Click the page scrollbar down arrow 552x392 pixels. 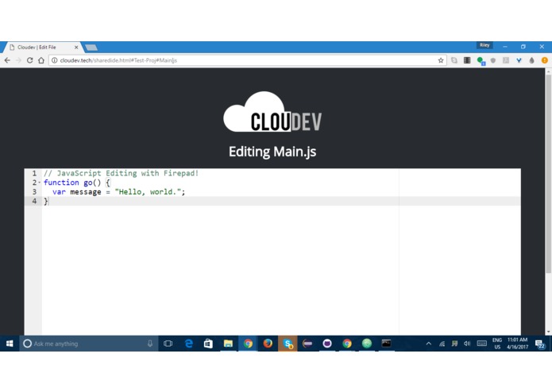[548, 332]
